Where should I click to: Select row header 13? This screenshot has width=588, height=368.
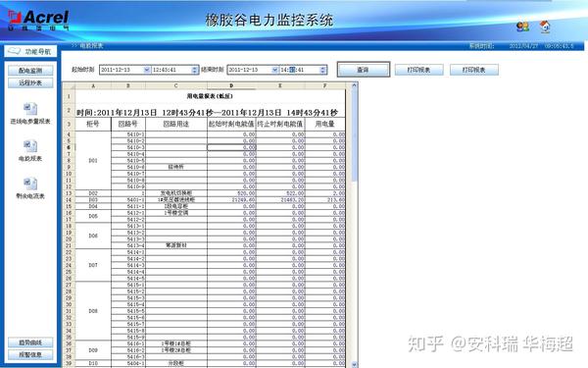[x=69, y=193]
